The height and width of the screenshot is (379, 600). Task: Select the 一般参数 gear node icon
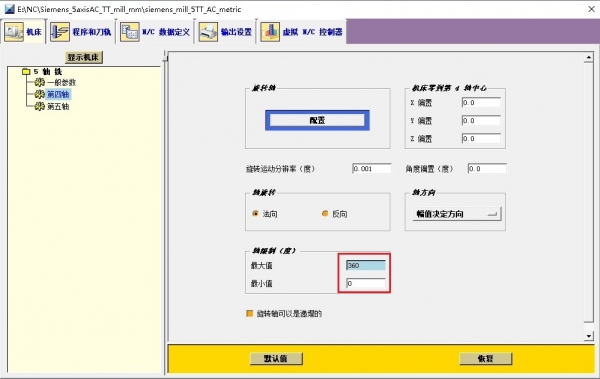click(x=39, y=82)
